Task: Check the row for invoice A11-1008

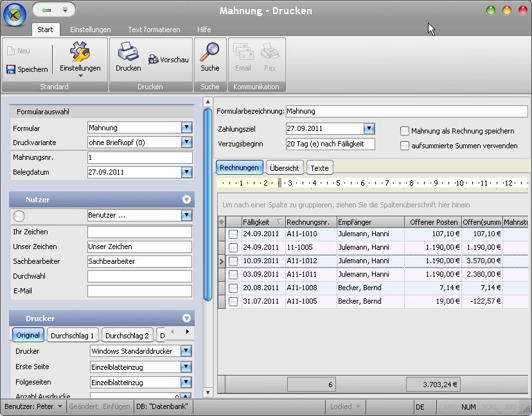Action: [233, 288]
